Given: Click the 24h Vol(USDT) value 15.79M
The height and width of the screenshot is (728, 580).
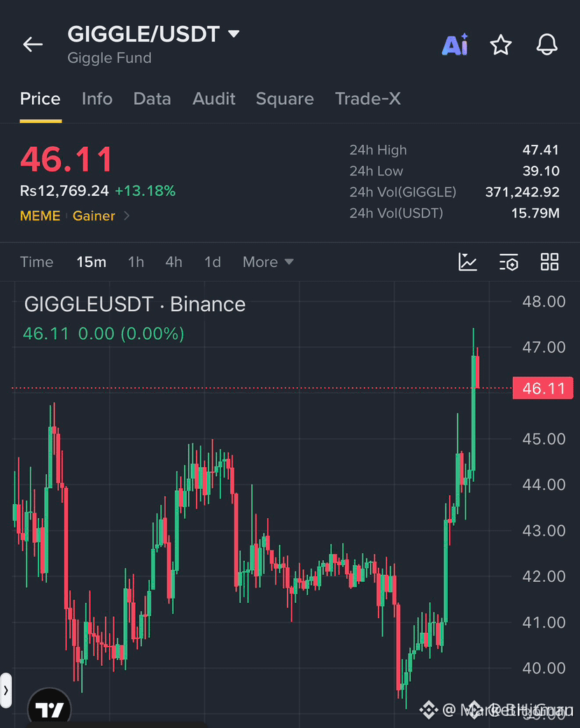Looking at the screenshot, I should tap(535, 213).
